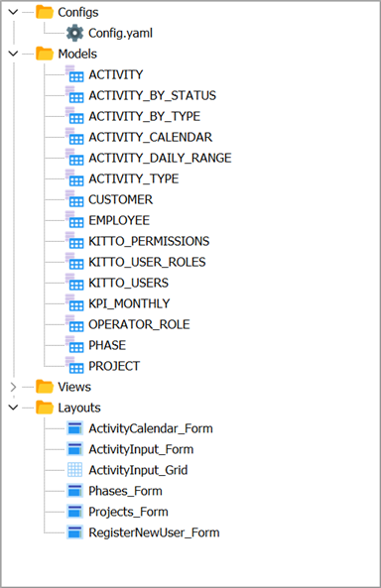381x588 pixels.
Task: Select the ACTIVITY_TYPE model
Action: [134, 178]
